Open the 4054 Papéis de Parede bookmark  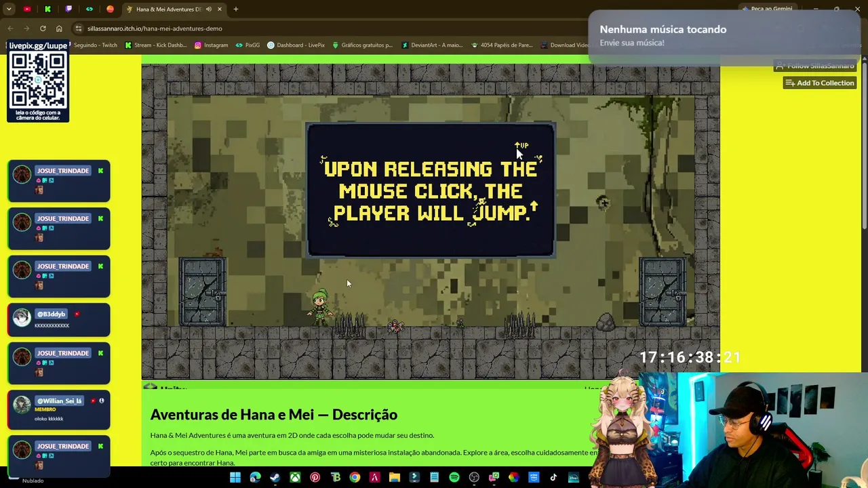coord(502,45)
